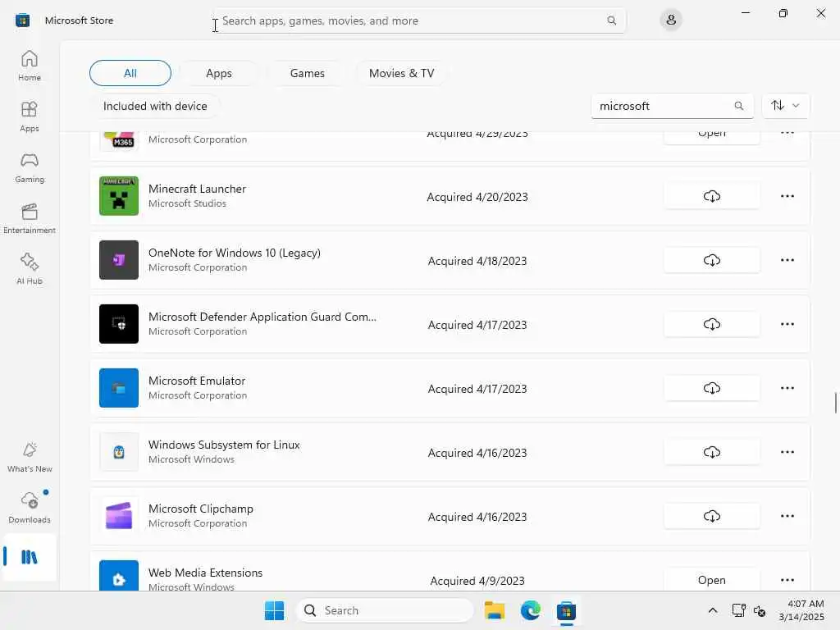Open the Home section in sidebar
The height and width of the screenshot is (630, 840).
[30, 66]
